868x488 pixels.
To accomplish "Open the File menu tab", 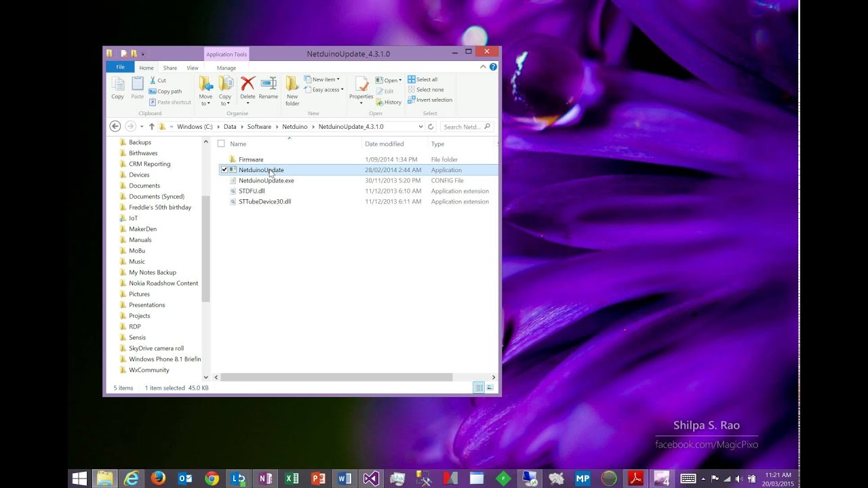I will 120,67.
